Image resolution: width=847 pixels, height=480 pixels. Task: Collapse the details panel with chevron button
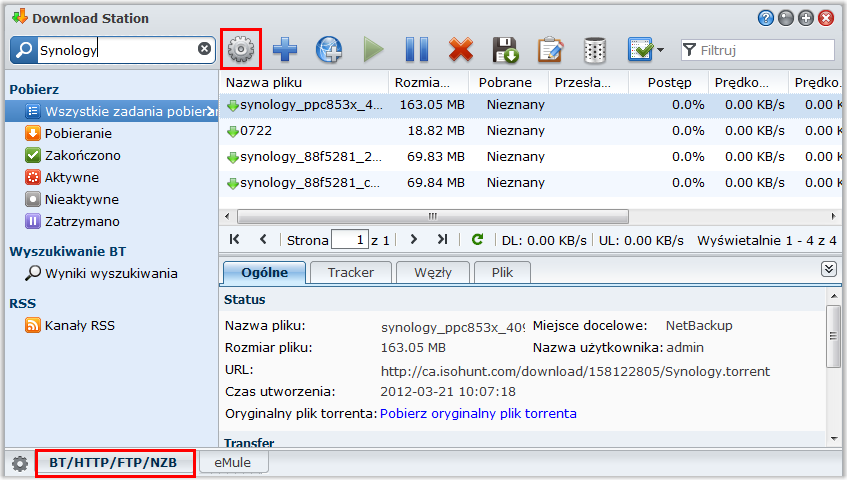[829, 269]
